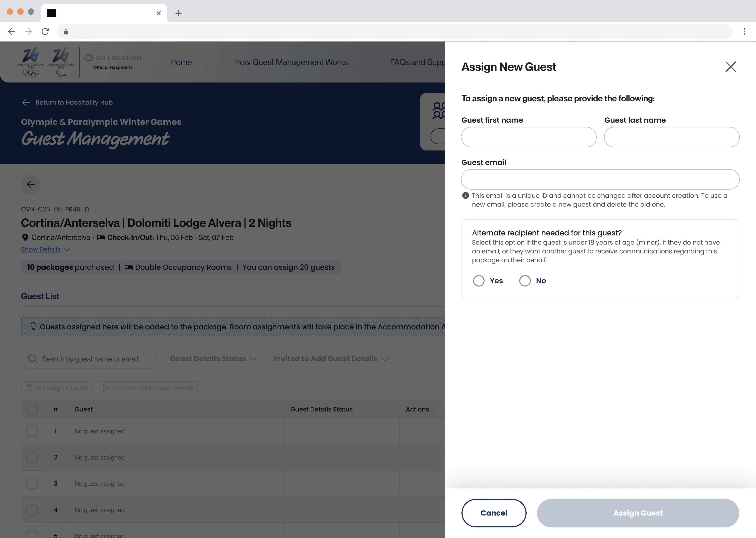The image size is (756, 538).
Task: Click the lightbulb tip icon
Action: pos(33,326)
